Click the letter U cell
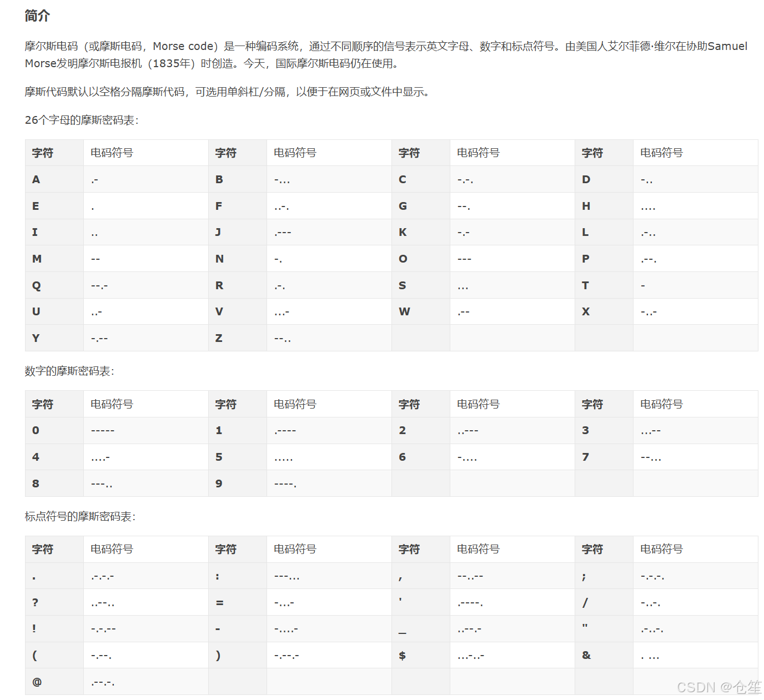 tap(54, 311)
